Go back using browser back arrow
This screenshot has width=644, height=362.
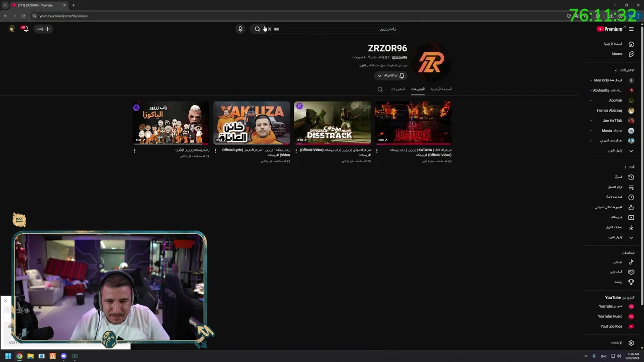tap(6, 16)
